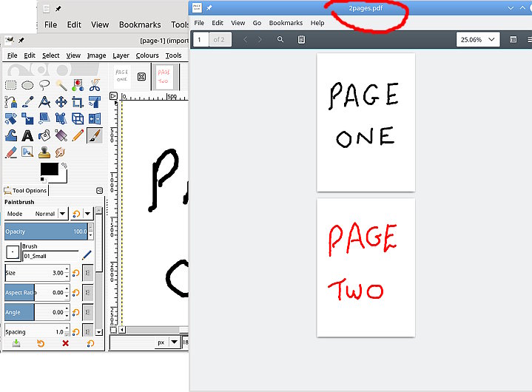Open the Tool Options tab configuration menu
Screen dimensions: 532x392
[x=99, y=191]
